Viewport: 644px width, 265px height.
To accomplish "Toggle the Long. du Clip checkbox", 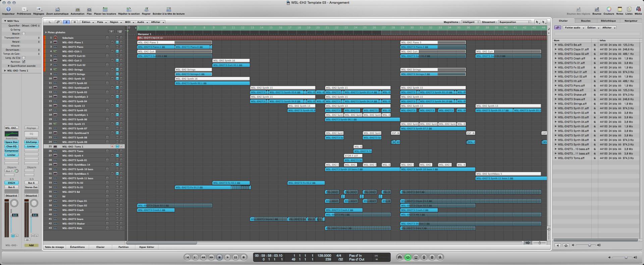I will tap(23, 58).
